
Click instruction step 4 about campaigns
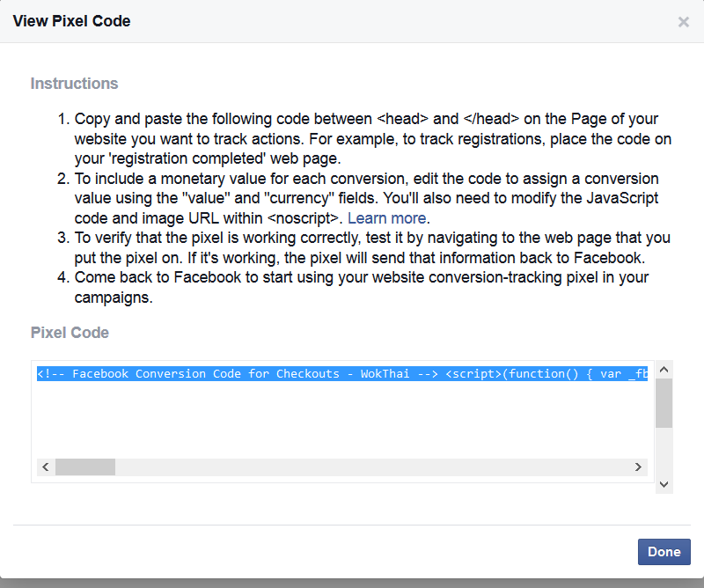[353, 288]
